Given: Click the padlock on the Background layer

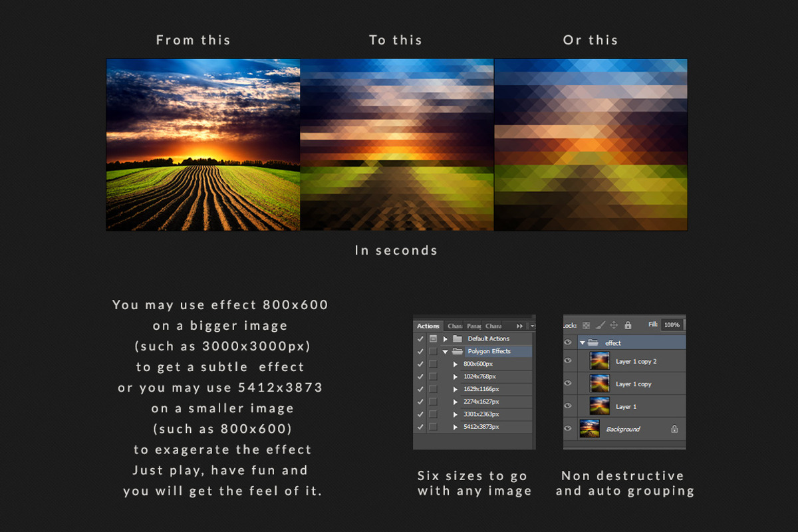Looking at the screenshot, I should click(674, 429).
